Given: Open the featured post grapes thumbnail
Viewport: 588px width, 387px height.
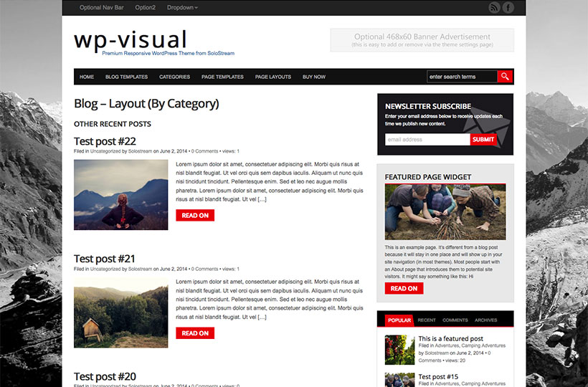Looking at the screenshot, I should [399, 350].
